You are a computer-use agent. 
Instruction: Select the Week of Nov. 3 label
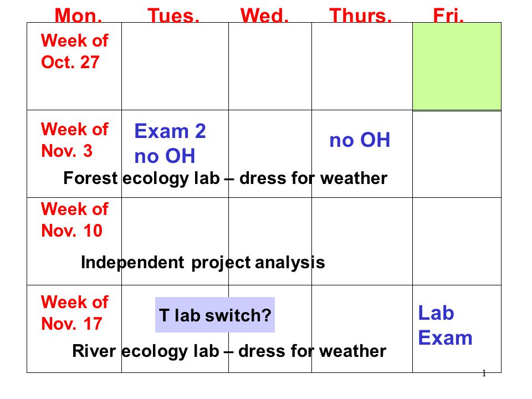(74, 140)
